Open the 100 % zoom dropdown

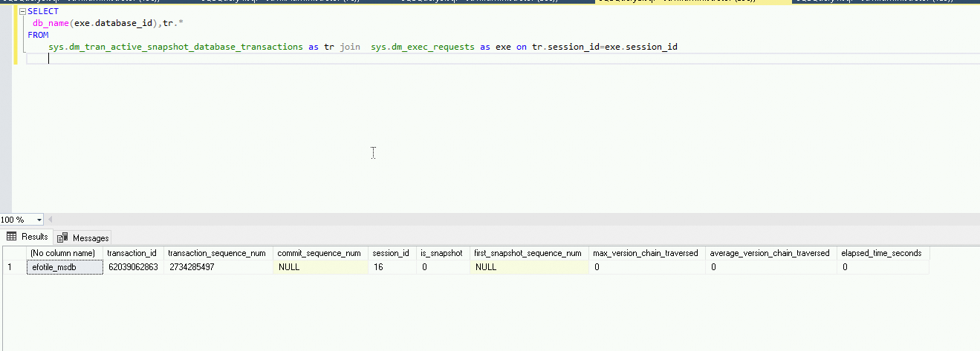[x=39, y=220]
